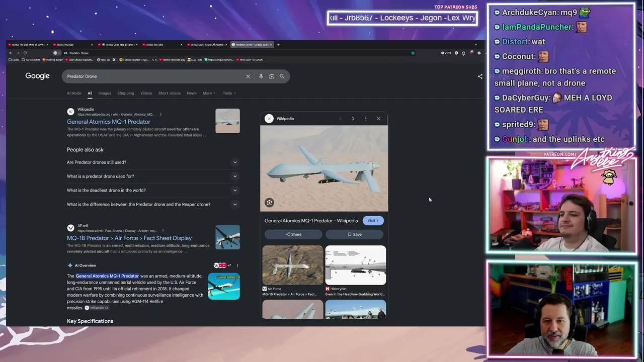Reload the current browser page
644x362 pixels.
(x=25, y=53)
